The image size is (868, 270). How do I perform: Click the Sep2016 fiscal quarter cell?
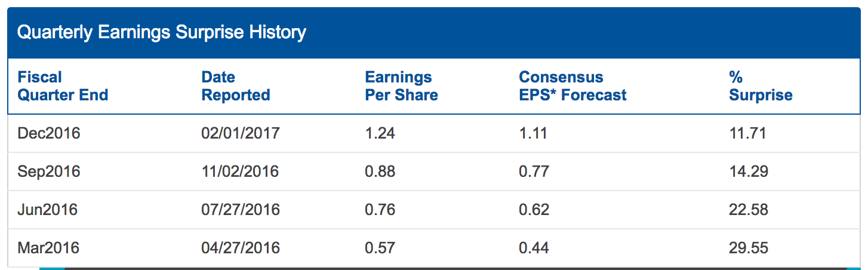point(49,171)
